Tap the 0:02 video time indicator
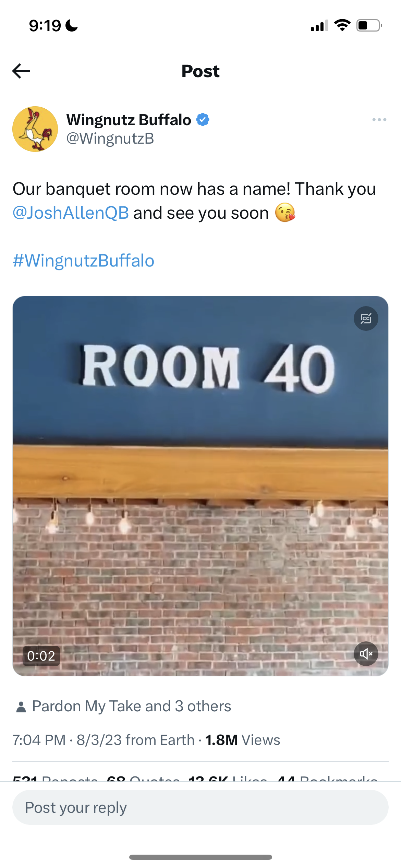The width and height of the screenshot is (401, 868). click(x=41, y=656)
